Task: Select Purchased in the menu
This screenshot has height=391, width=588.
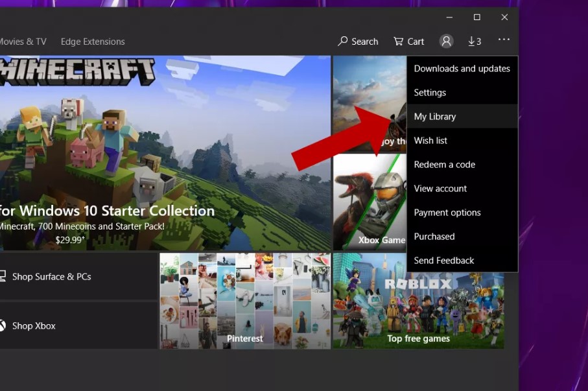Action: (462, 237)
